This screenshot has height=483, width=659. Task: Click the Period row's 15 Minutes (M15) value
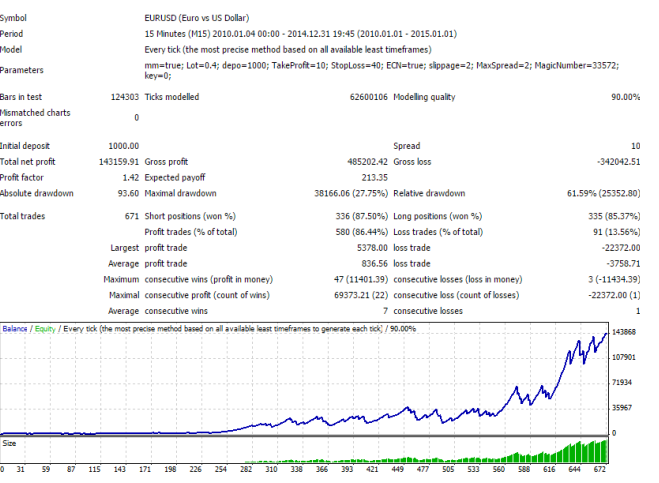(x=301, y=34)
